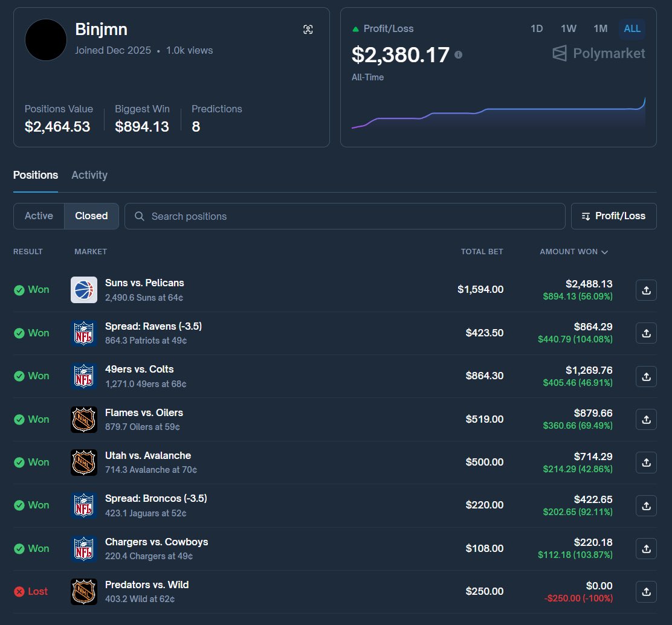The height and width of the screenshot is (625, 672).
Task: Click the Binjmn profile avatar
Action: (x=46, y=40)
